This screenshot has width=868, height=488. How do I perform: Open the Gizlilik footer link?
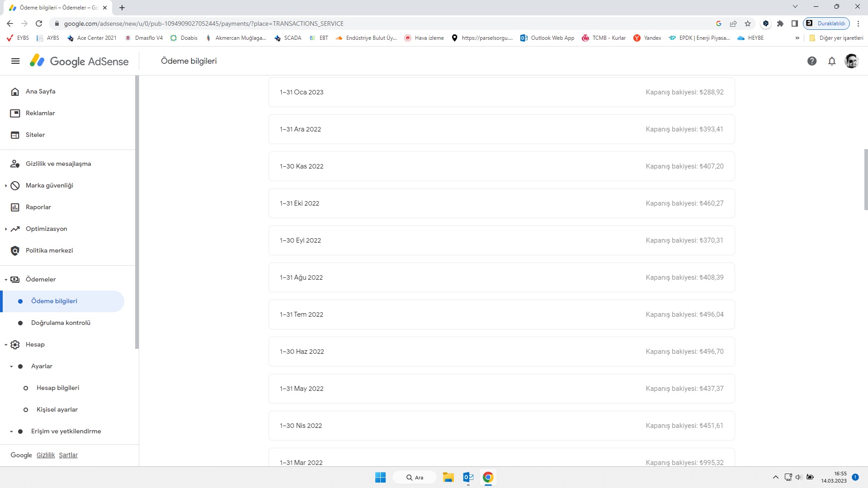(x=46, y=455)
